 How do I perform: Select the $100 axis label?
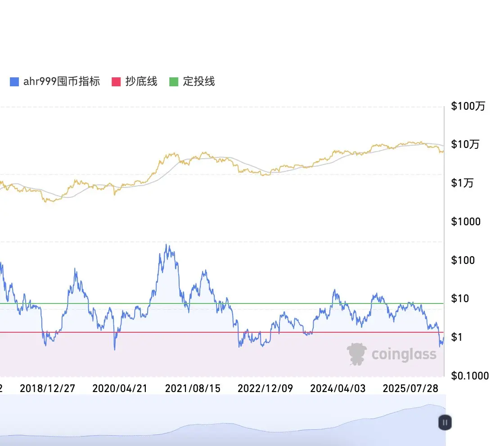click(x=463, y=260)
